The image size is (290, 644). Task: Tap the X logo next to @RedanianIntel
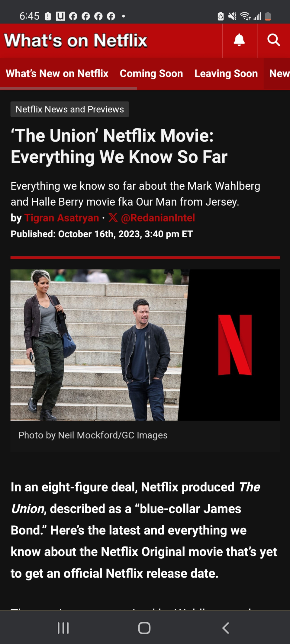[113, 218]
